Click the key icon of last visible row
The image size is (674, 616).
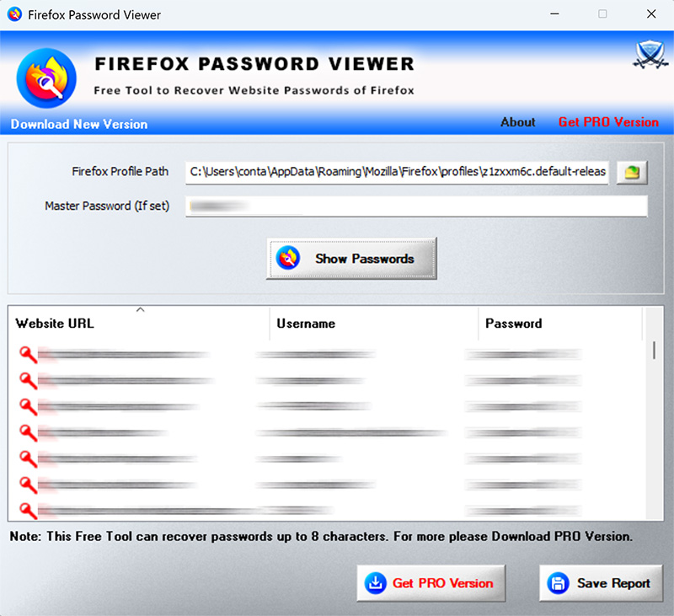point(29,512)
